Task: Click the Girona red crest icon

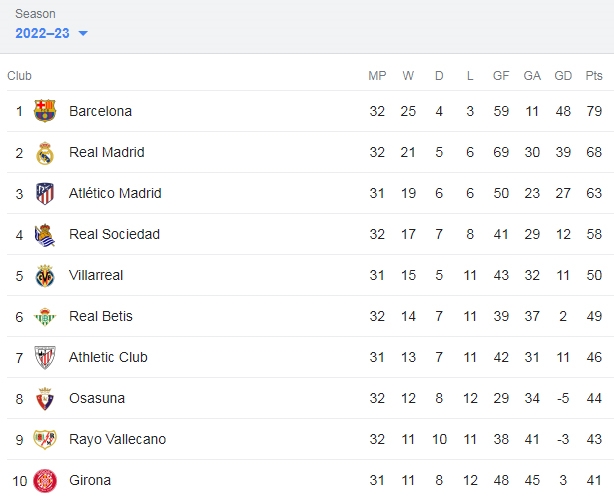Action: (45, 481)
